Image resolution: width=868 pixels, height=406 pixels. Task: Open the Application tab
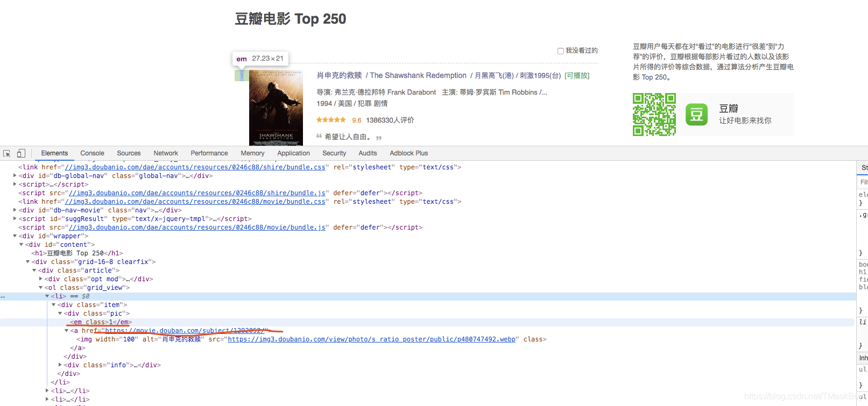293,153
